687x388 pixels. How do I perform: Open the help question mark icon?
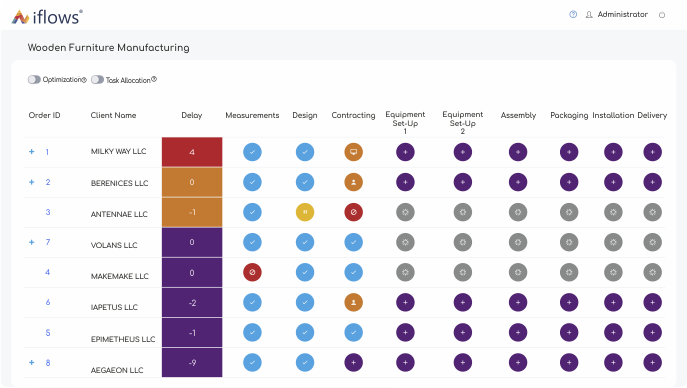coord(573,14)
